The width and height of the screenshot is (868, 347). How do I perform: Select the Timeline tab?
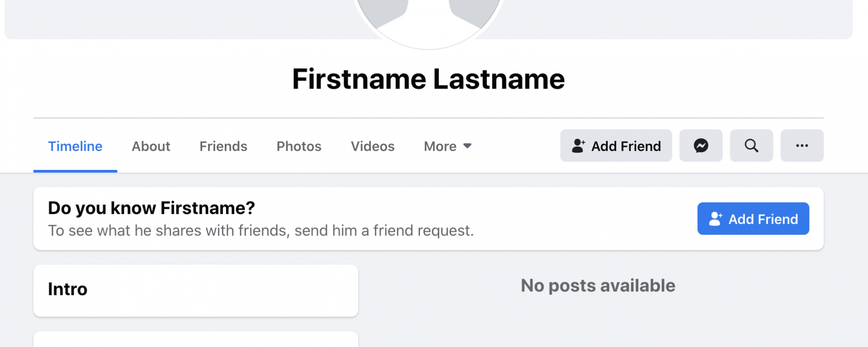click(x=75, y=146)
